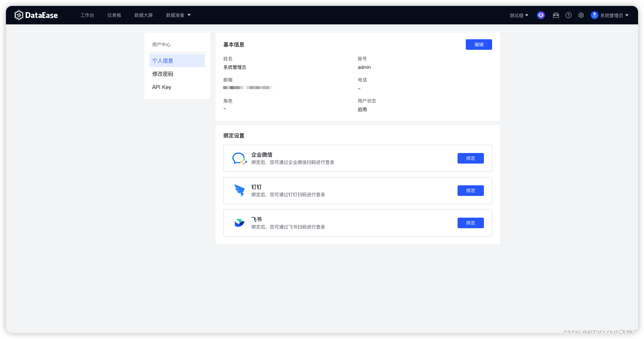Bind the 企业微信 account
Screen dimensions: 644x339
[x=470, y=158]
